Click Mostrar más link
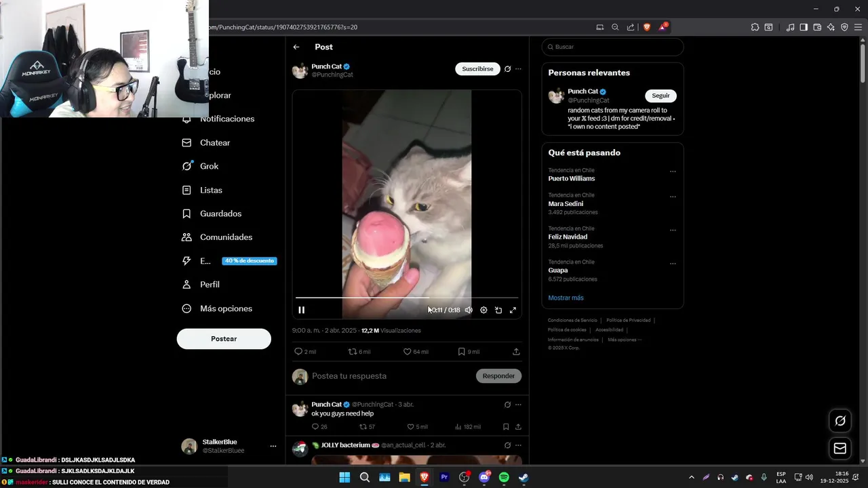Screen dimensions: 868x488 click(x=566, y=298)
